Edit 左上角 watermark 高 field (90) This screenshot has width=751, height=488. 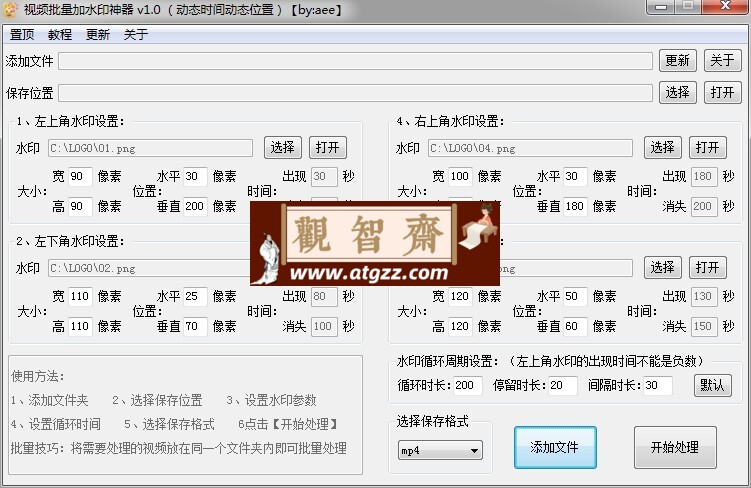80,206
